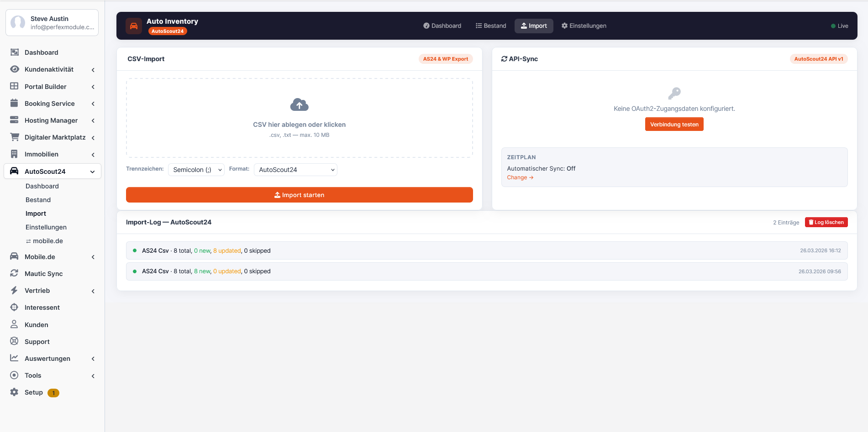Click the key icon in API-Sync panel
The width and height of the screenshot is (868, 432).
[674, 93]
